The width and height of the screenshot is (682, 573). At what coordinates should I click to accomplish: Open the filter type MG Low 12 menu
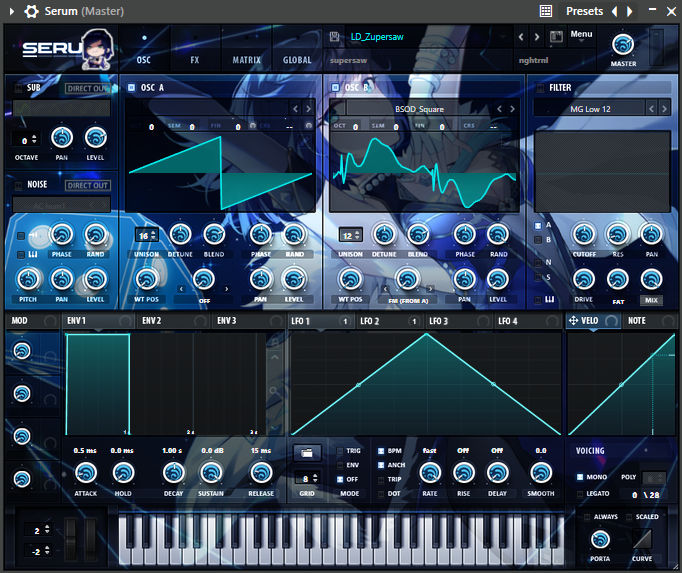[x=590, y=109]
